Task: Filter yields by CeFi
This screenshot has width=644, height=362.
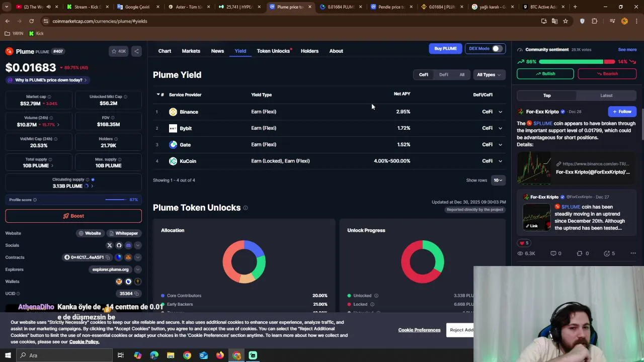Action: [424, 75]
